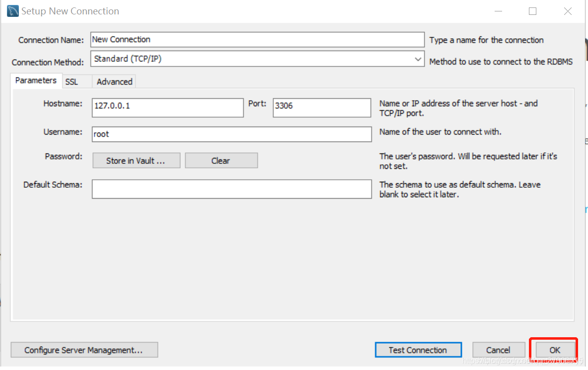Image resolution: width=588 pixels, height=370 pixels.
Task: Click the Test Connection button
Action: tap(418, 350)
